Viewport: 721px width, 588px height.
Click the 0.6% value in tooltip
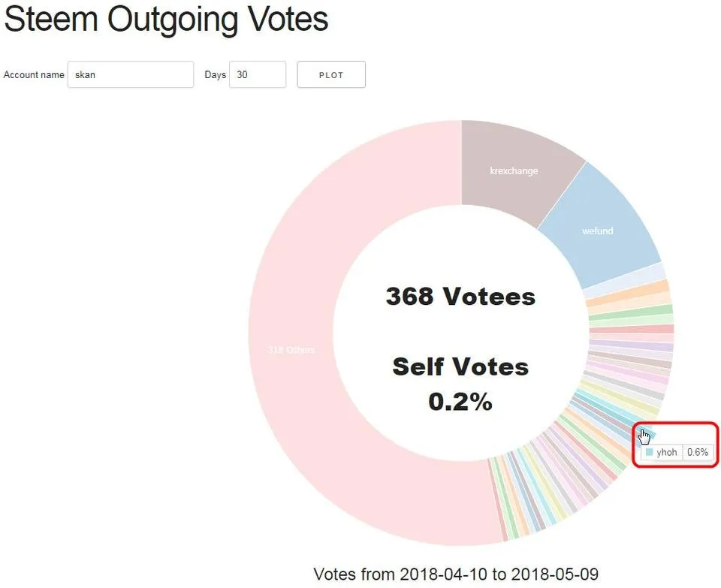point(698,452)
